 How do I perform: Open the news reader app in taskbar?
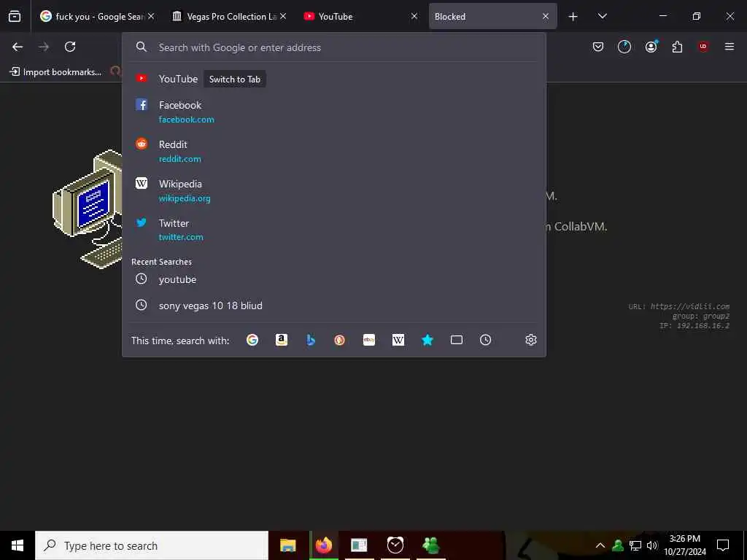tap(359, 545)
